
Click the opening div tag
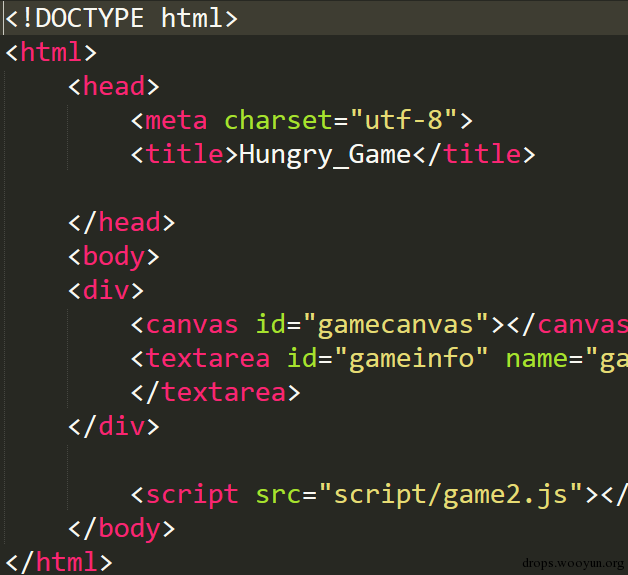pos(106,291)
